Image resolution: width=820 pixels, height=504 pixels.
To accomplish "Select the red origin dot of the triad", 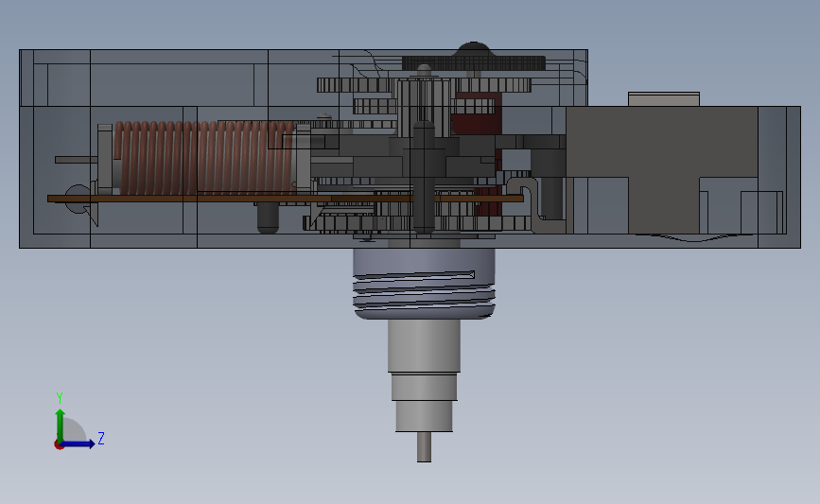I will [x=59, y=445].
